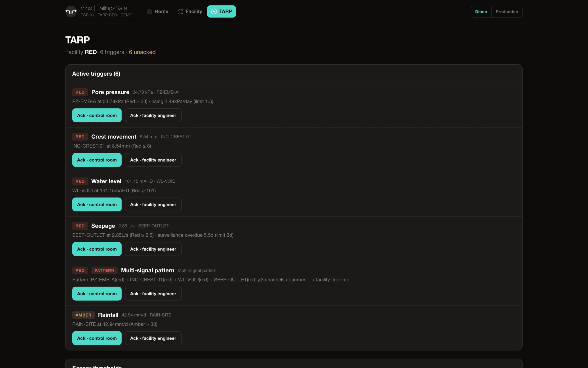Click the Rainfall trigger title
Viewport: 588px width, 368px height.
click(x=108, y=315)
